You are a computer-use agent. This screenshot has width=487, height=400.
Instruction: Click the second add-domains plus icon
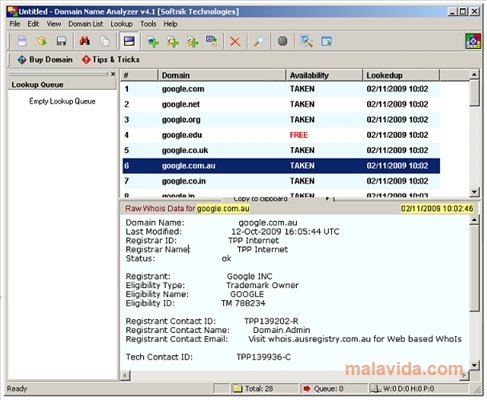(x=173, y=42)
